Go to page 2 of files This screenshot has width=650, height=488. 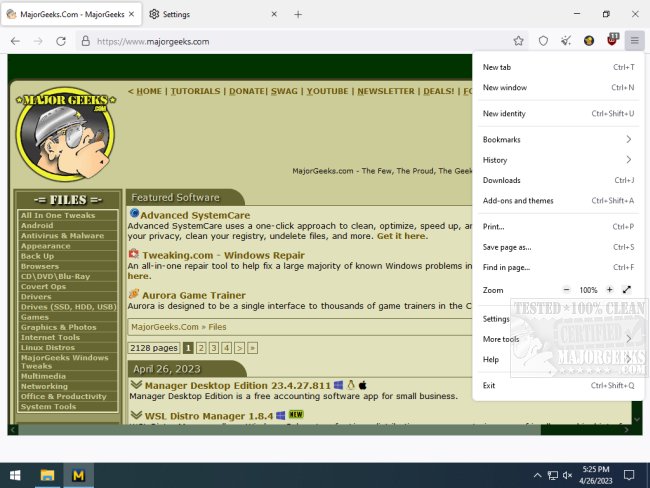coord(200,347)
